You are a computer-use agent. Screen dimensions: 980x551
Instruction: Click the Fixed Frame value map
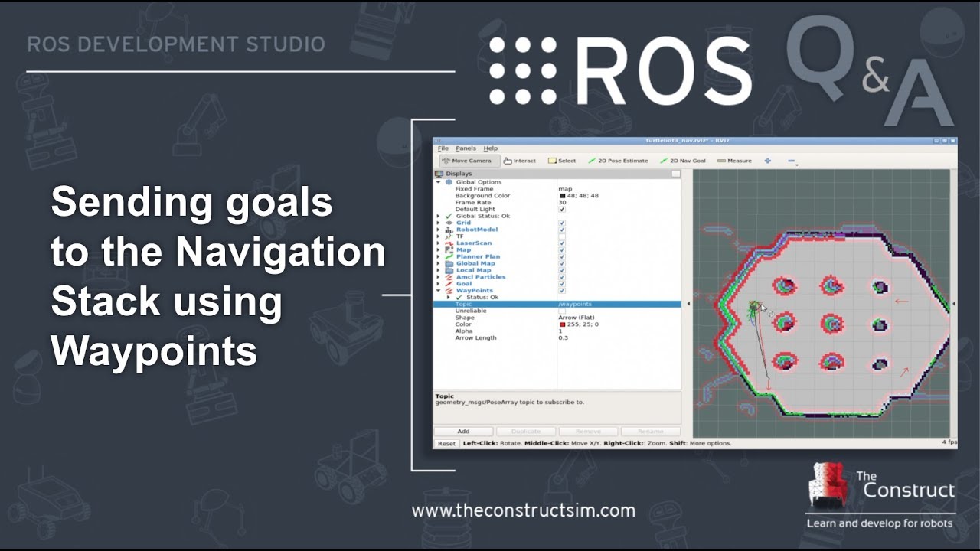[565, 189]
